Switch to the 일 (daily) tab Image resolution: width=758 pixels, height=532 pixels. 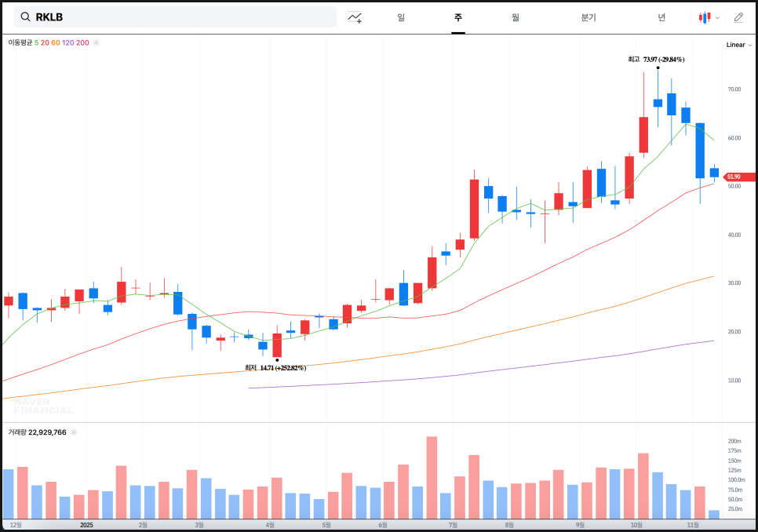point(401,17)
